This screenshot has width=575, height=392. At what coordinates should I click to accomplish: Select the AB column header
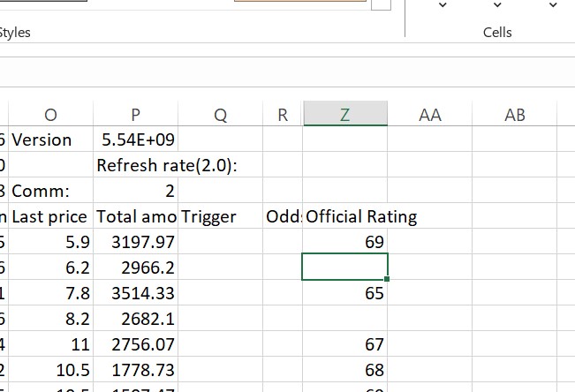click(514, 115)
